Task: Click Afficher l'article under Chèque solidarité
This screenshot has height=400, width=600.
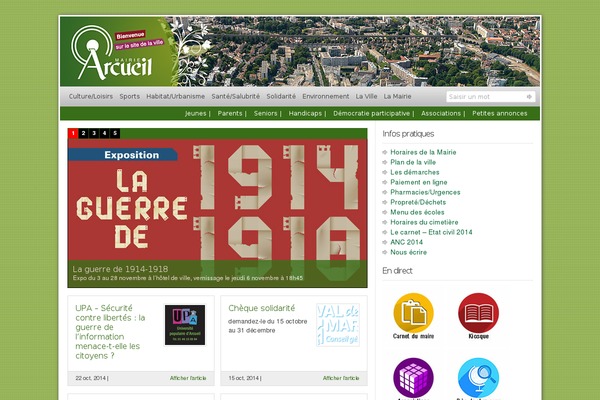Action: (341, 378)
